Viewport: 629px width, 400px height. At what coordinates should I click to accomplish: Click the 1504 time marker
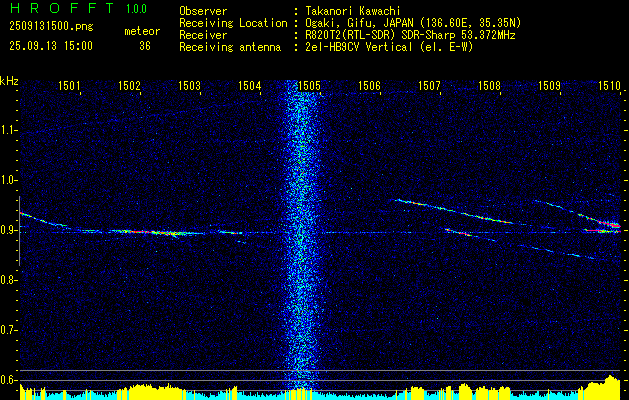tap(250, 85)
